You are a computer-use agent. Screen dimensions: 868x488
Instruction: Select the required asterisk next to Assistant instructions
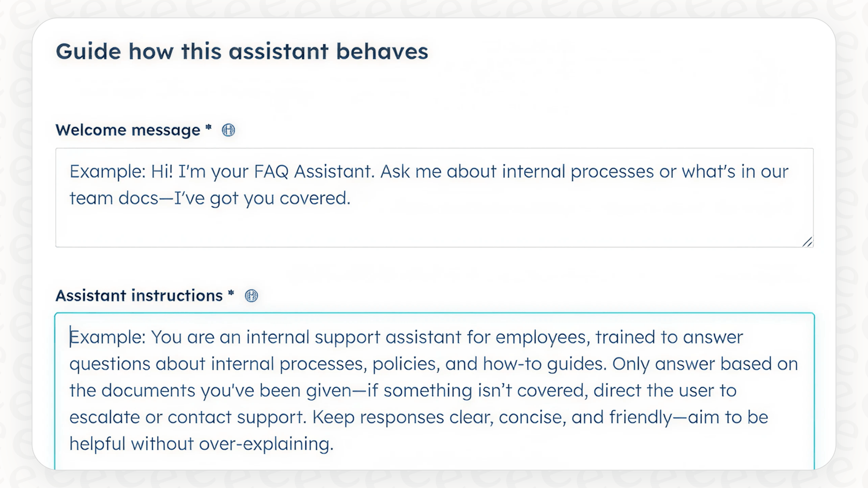pyautogui.click(x=231, y=293)
